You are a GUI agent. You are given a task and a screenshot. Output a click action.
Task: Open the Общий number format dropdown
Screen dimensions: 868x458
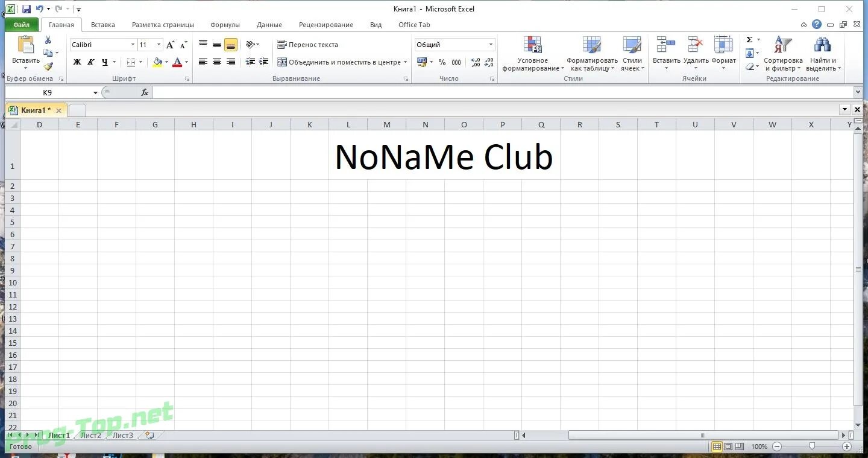tap(491, 45)
